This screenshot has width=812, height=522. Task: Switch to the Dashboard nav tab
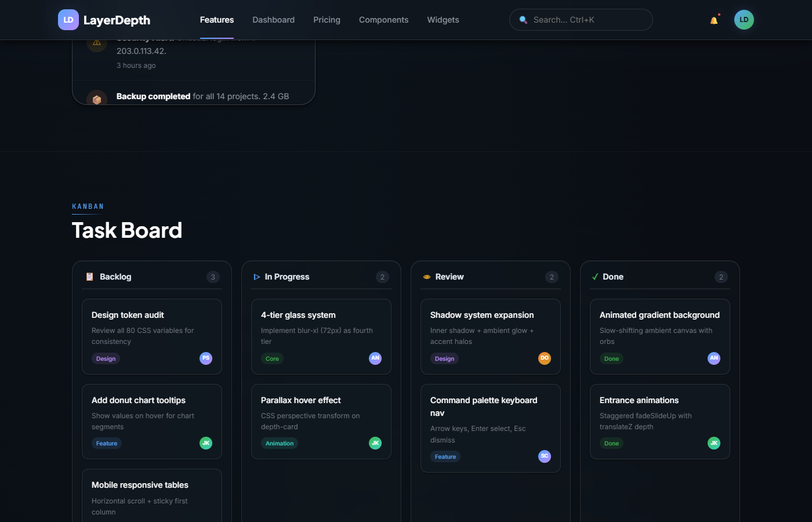pos(273,20)
